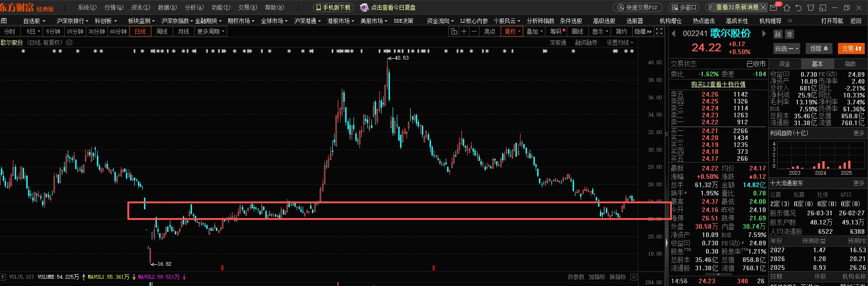Zoom out the chart with minus icon

point(473,31)
